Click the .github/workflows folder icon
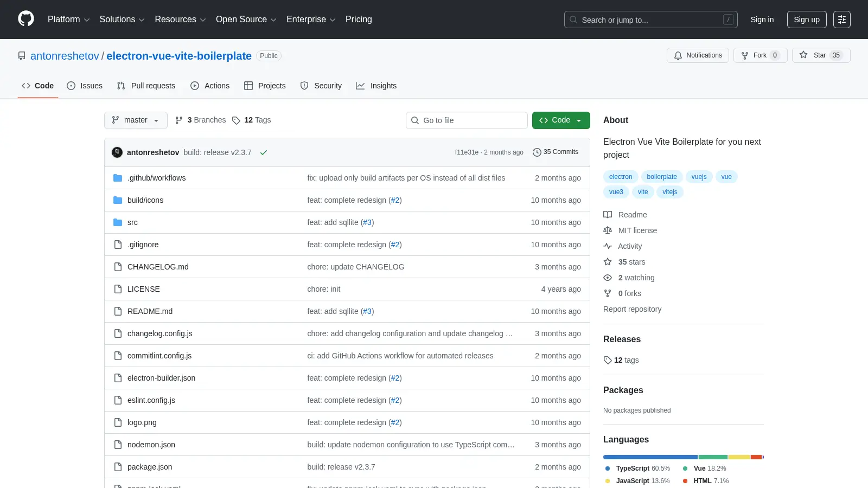The width and height of the screenshot is (868, 488). [118, 178]
